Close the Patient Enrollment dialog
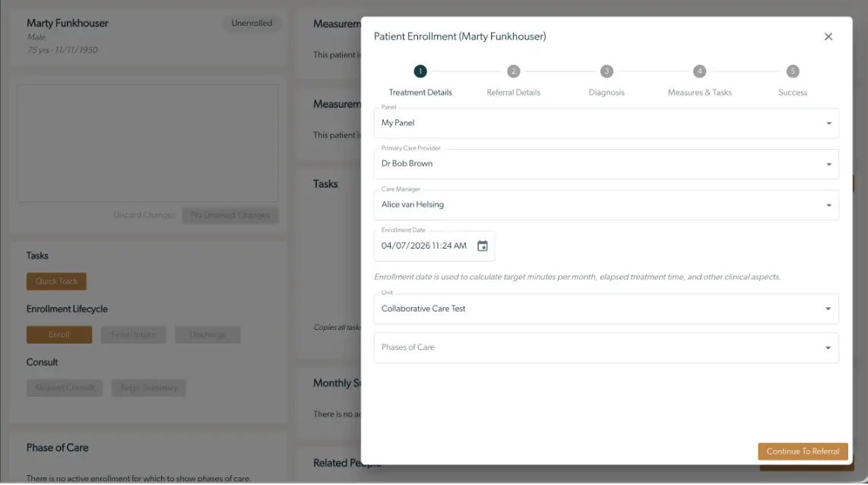 point(828,36)
